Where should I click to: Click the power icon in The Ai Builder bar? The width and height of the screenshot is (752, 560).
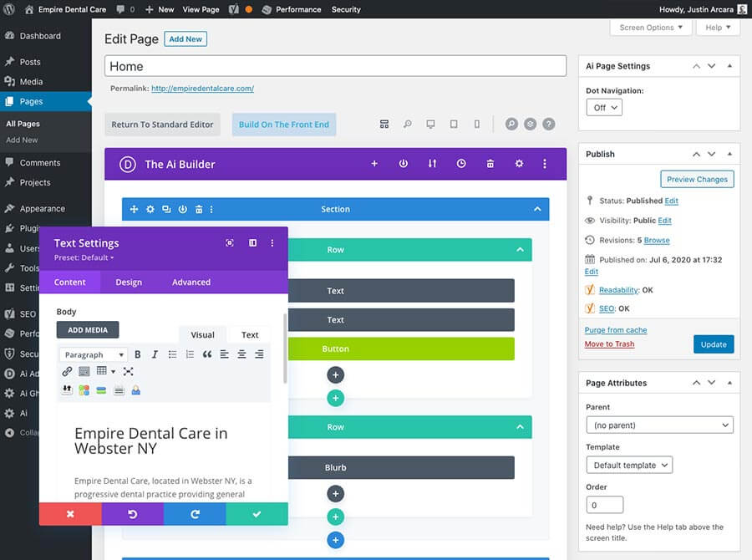(x=404, y=164)
